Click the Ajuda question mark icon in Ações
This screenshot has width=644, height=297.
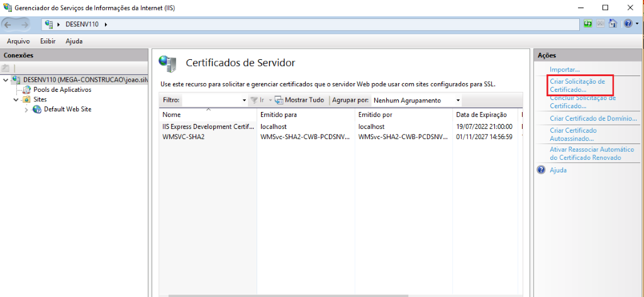[x=540, y=170]
